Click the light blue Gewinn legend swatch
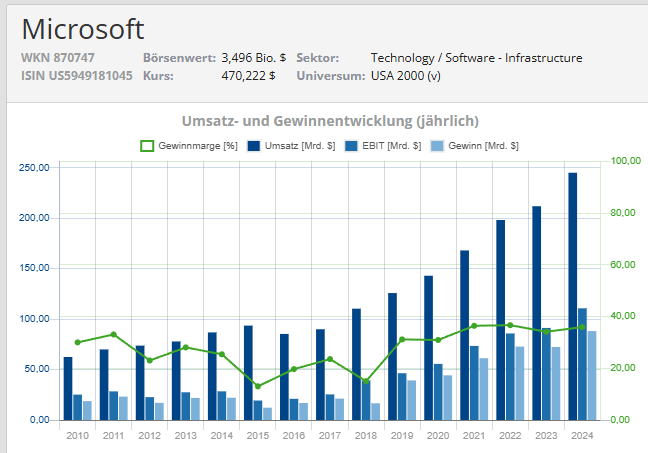 click(437, 146)
